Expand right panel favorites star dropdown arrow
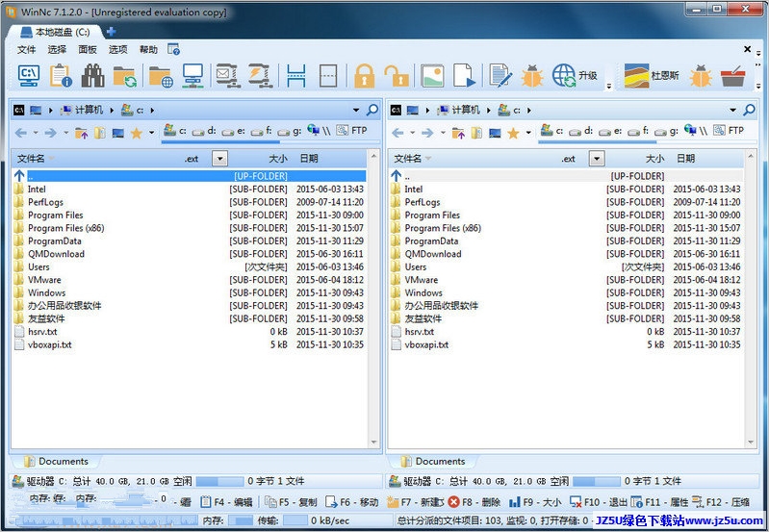This screenshot has width=769, height=532. [x=528, y=133]
